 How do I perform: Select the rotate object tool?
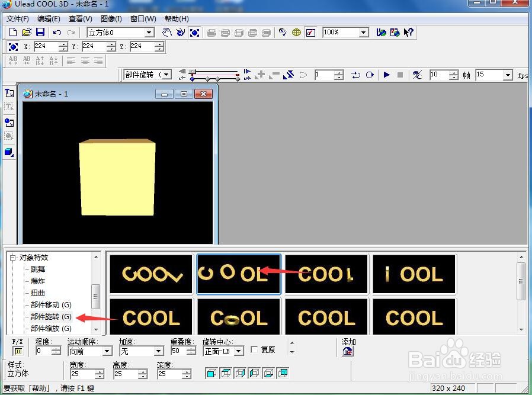coord(180,33)
